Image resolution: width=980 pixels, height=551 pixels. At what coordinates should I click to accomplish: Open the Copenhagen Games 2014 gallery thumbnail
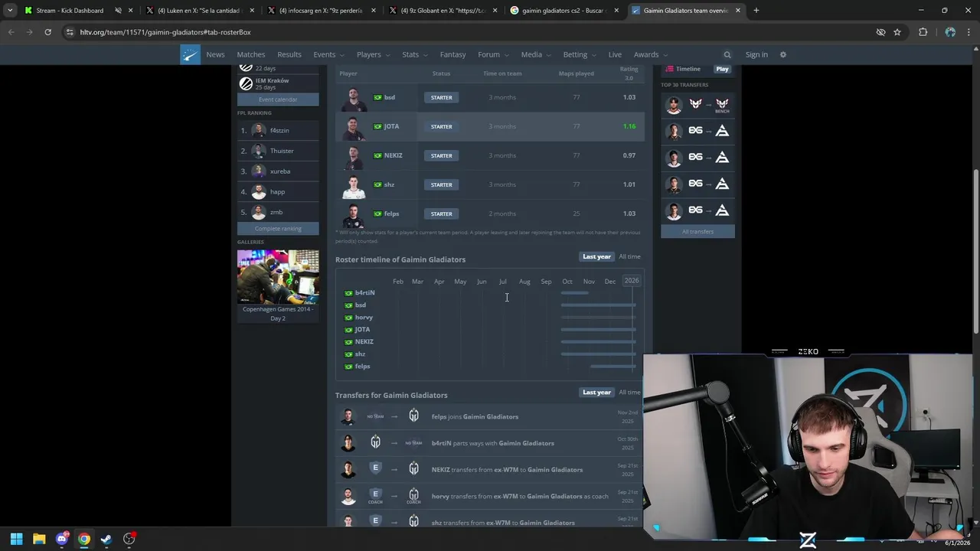(x=278, y=277)
